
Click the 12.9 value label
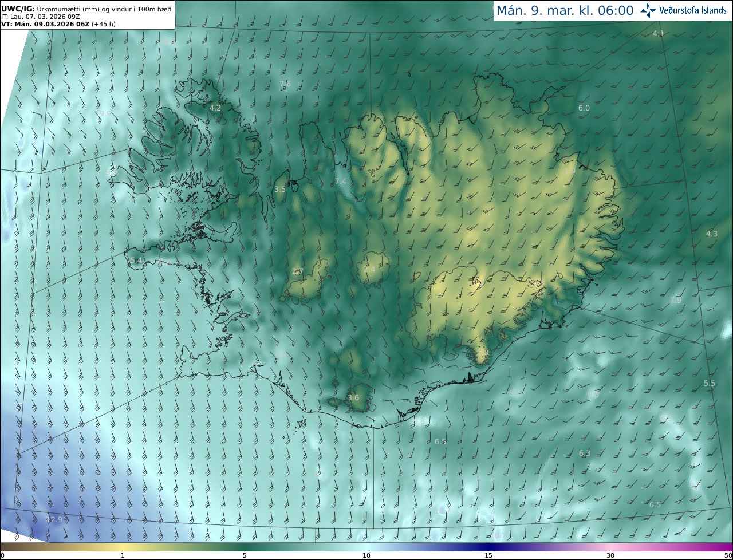[x=54, y=519]
